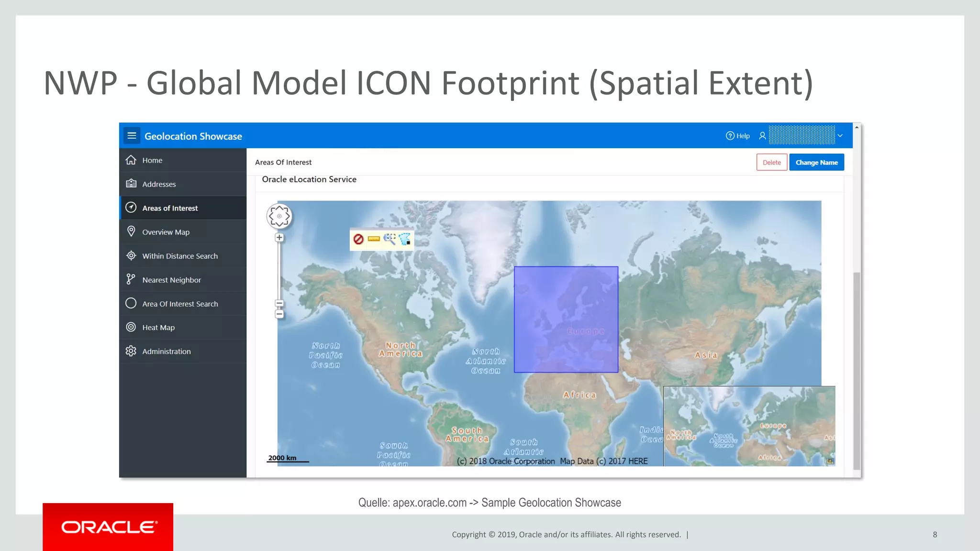This screenshot has width=980, height=551.
Task: Click the Addresses building icon
Action: [131, 184]
